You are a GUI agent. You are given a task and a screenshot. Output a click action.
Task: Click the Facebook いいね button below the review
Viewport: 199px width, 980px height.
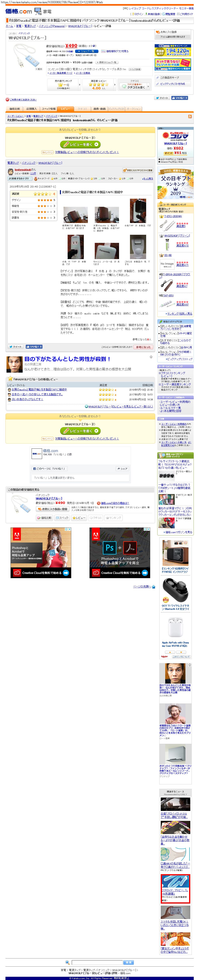point(34,347)
